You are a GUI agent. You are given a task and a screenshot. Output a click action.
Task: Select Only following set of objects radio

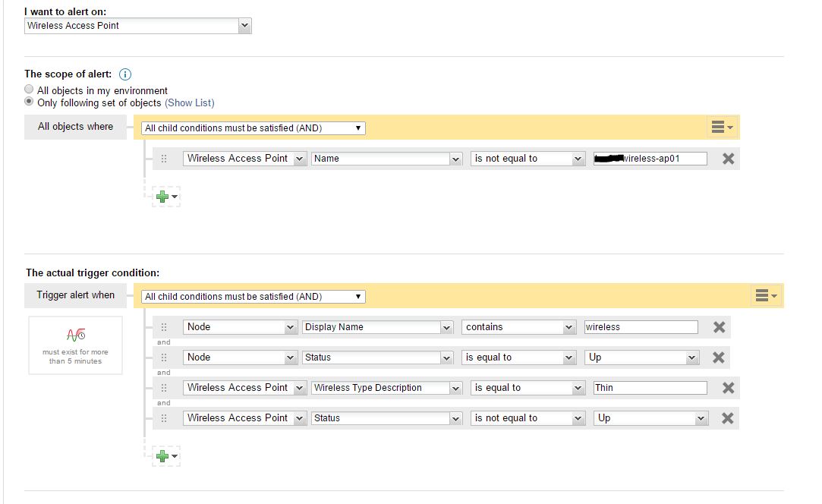coord(29,101)
